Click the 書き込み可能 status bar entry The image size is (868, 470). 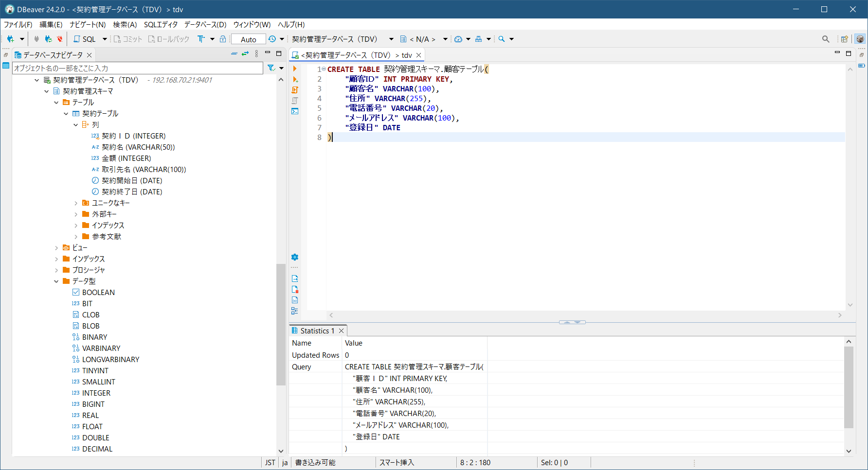point(315,463)
